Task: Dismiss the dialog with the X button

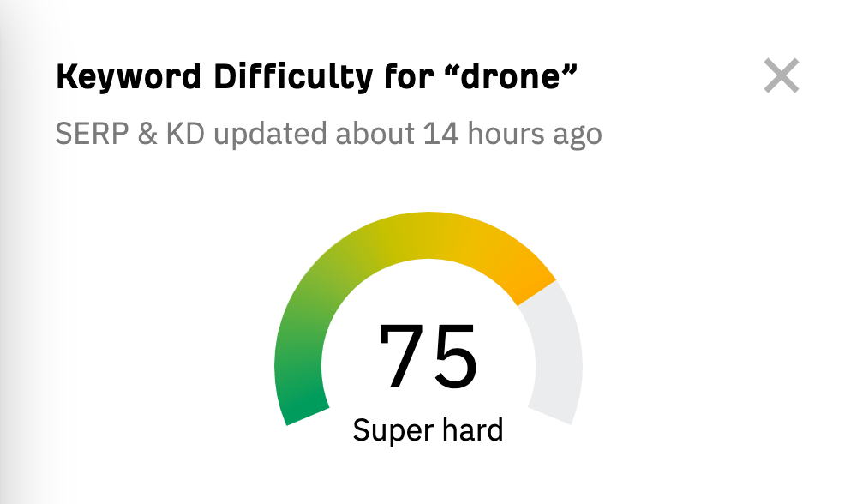Action: click(x=781, y=76)
